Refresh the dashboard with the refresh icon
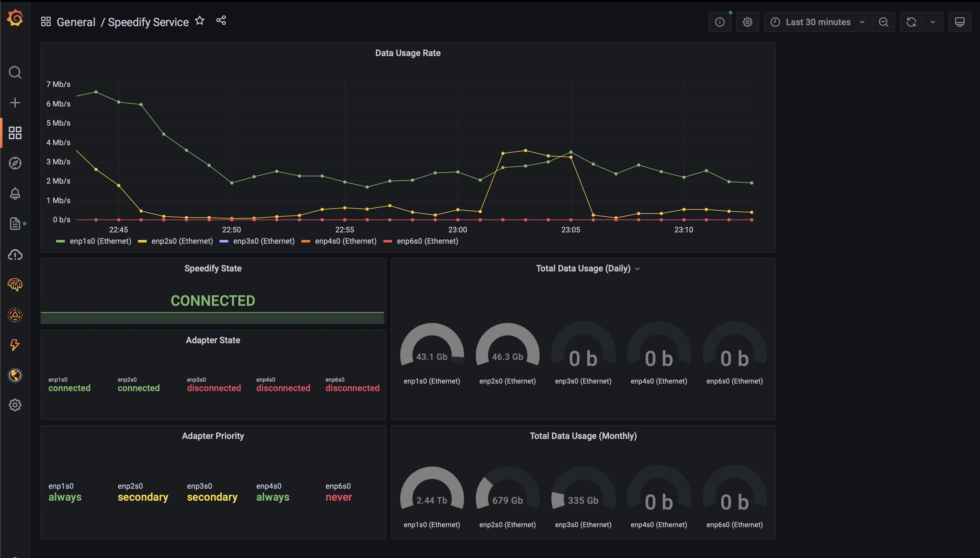The height and width of the screenshot is (558, 980). click(x=911, y=22)
